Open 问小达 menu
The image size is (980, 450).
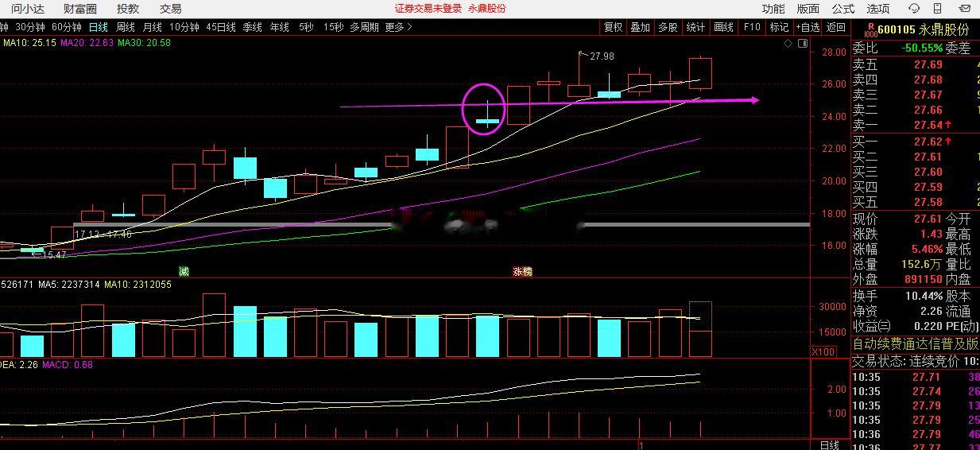coord(28,9)
